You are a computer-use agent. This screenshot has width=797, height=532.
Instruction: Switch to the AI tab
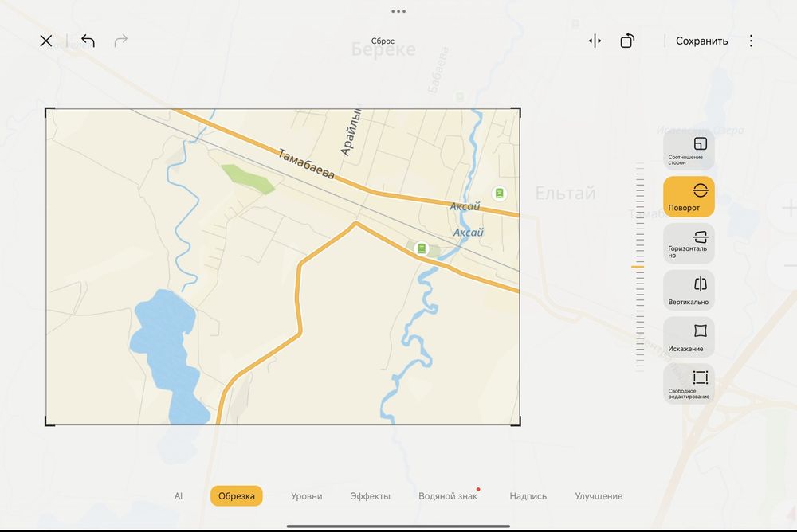pos(179,496)
